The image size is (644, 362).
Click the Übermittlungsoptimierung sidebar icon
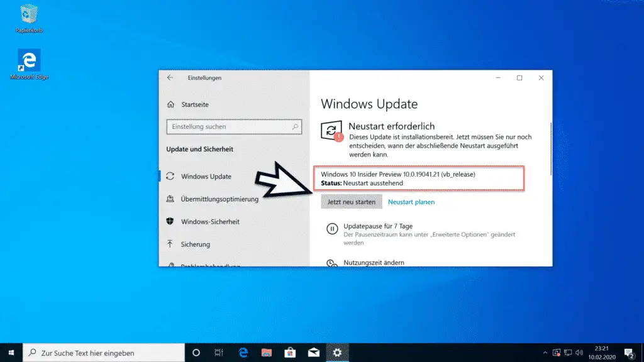(x=170, y=199)
